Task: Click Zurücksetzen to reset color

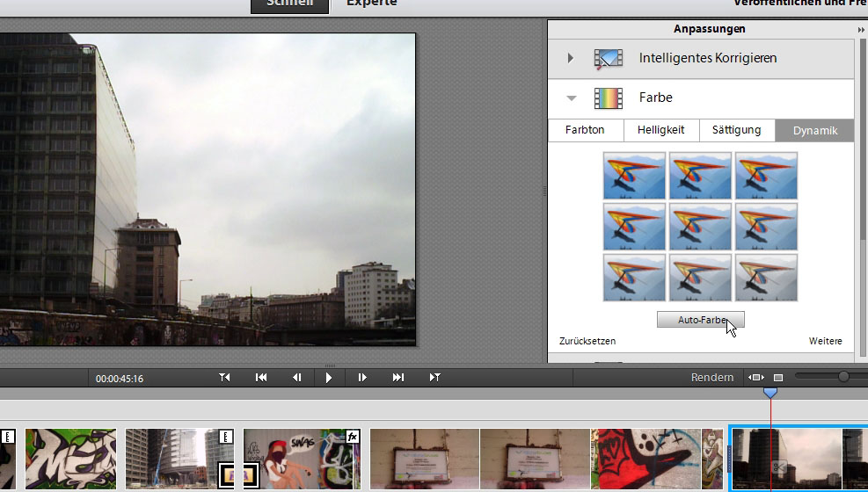Action: click(x=587, y=341)
